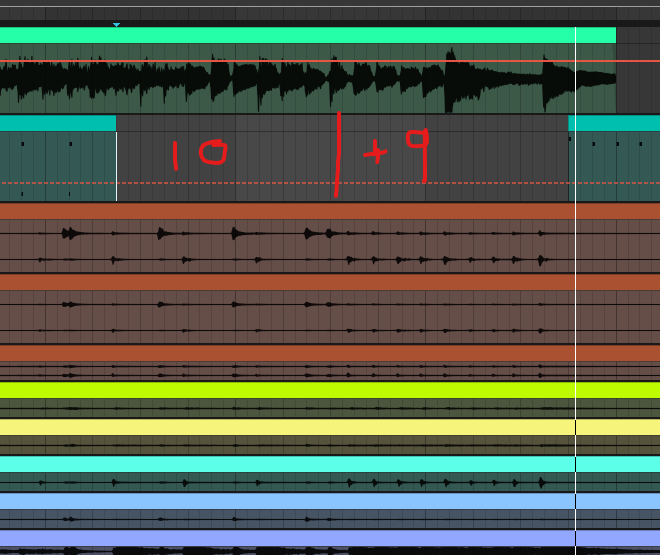The height and width of the screenshot is (555, 660).
Task: Click the green audio clip waveform
Action: coord(300,85)
